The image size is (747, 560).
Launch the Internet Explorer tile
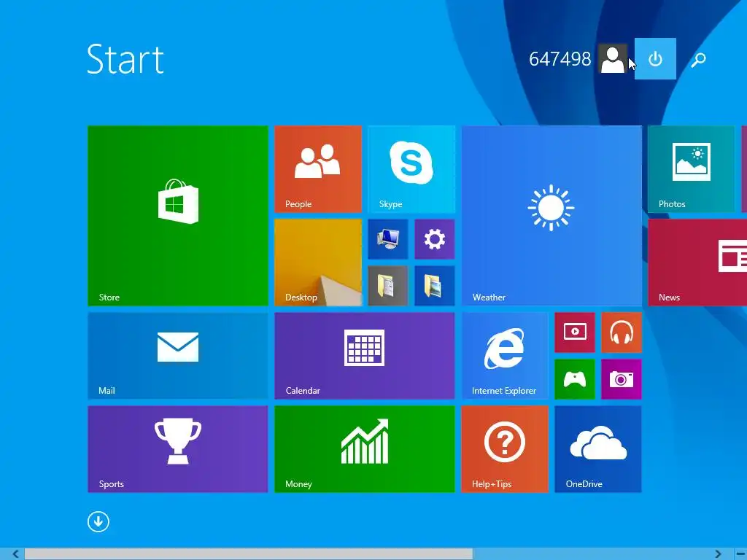(x=505, y=355)
